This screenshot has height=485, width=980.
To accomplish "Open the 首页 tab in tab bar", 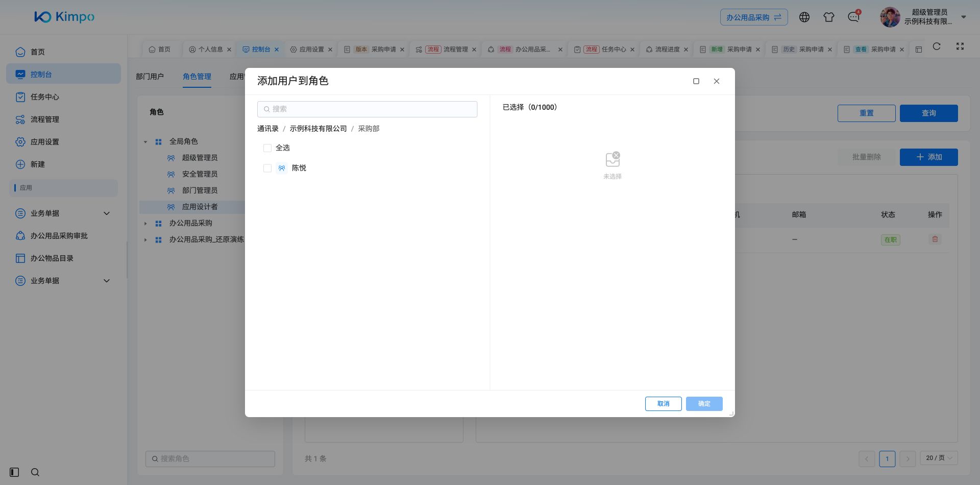I will pos(160,50).
